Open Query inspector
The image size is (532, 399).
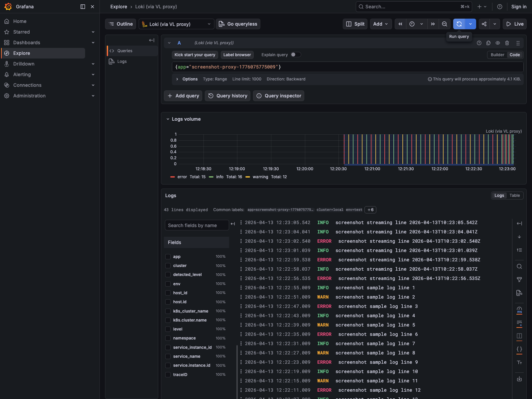coord(279,96)
